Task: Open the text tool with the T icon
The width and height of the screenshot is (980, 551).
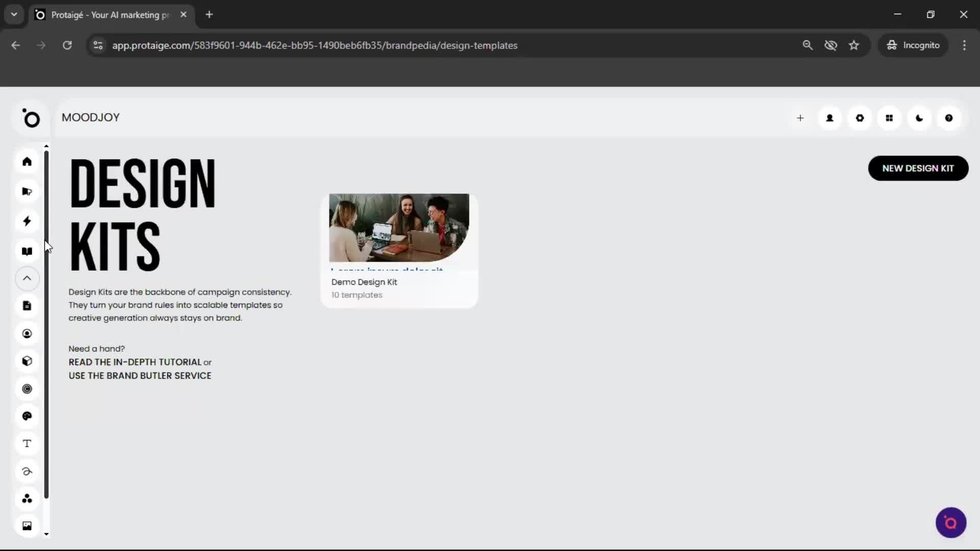Action: click(27, 444)
